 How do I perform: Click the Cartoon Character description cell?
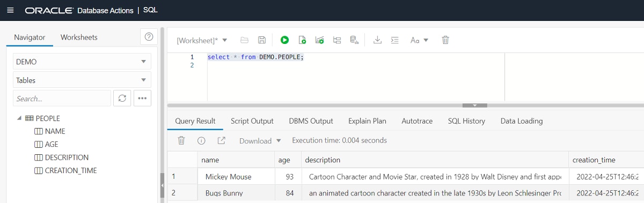(x=434, y=176)
